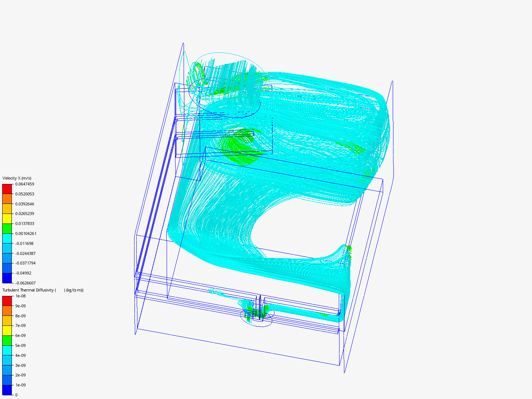532x399 pixels.
Task: Click the Diffusivity value 9e-09
Action: pos(20,306)
